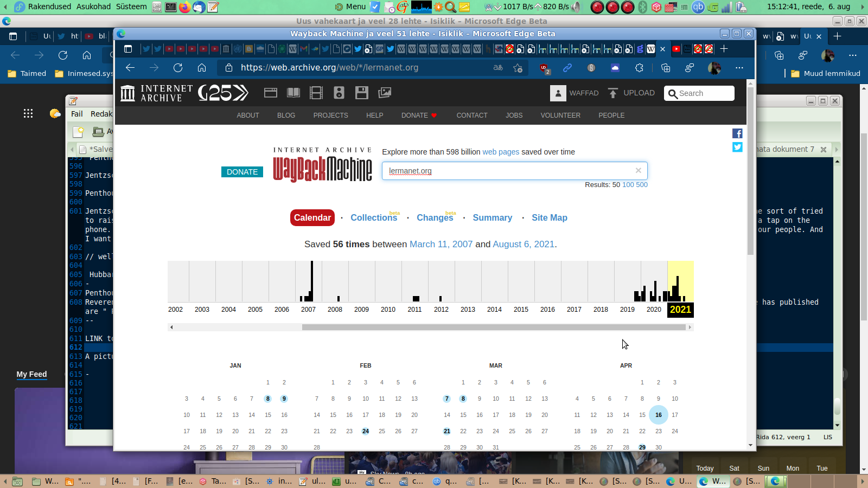Open the Audio speaker icon in the Archive header
Screen dimensions: 868x488
point(339,93)
